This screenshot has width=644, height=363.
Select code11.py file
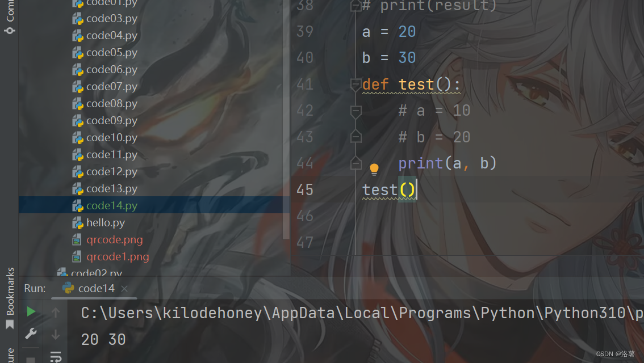pyautogui.click(x=112, y=155)
